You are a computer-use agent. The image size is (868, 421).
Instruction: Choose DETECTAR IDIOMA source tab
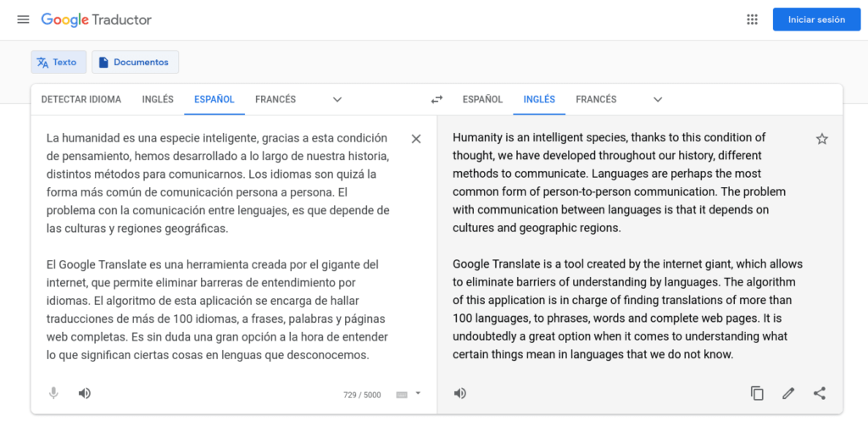81,100
